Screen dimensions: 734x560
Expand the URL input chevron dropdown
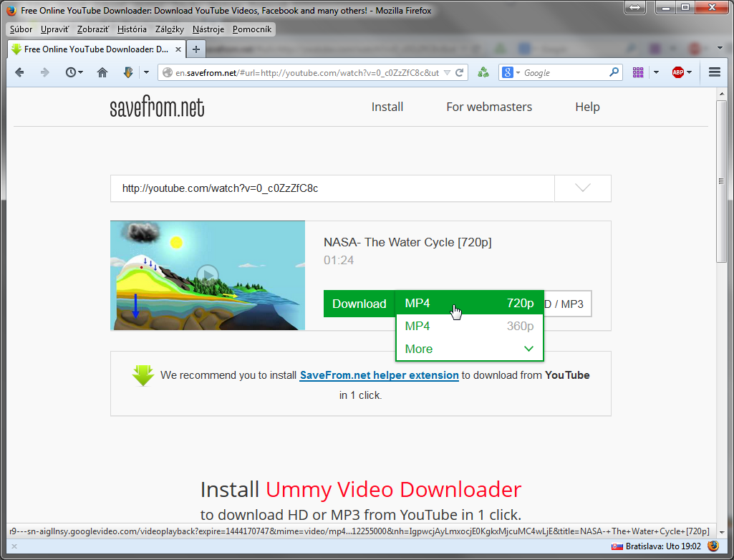click(x=583, y=188)
